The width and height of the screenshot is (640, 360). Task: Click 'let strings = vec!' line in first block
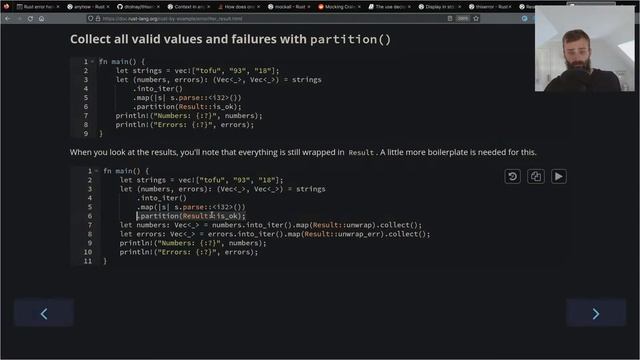tap(198, 71)
